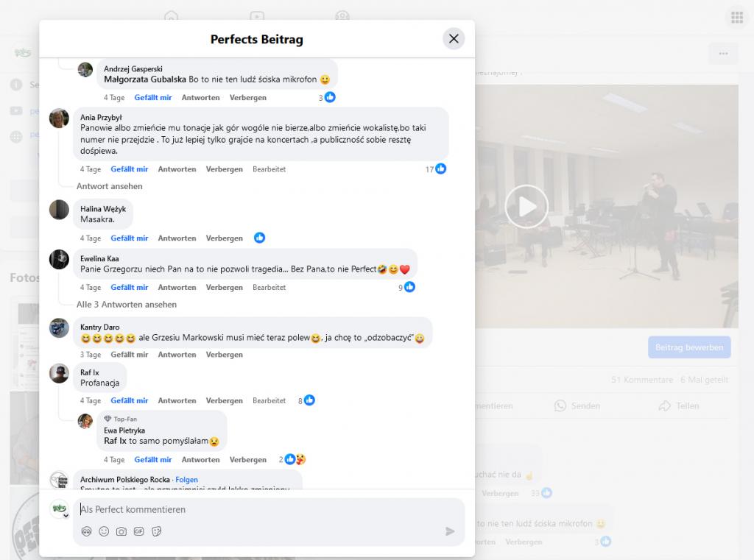
Task: Open the sticker picker in comment box
Action: coord(156,531)
